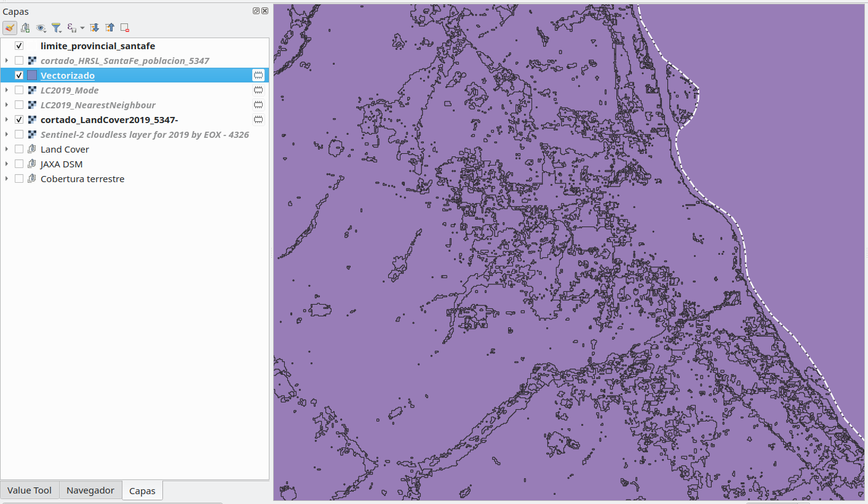Click the raster icon of cortado_HRSL_SantaFe_poblacion_5347
The height and width of the screenshot is (504, 868).
32,60
